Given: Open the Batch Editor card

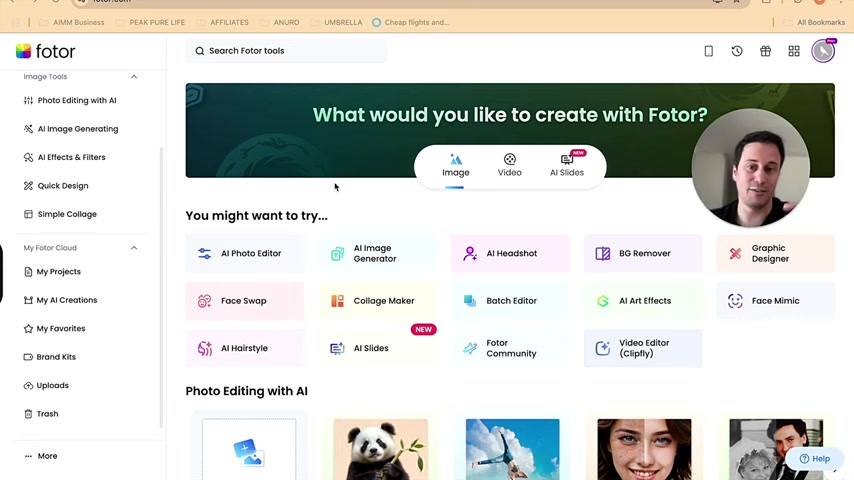Looking at the screenshot, I should 510,301.
